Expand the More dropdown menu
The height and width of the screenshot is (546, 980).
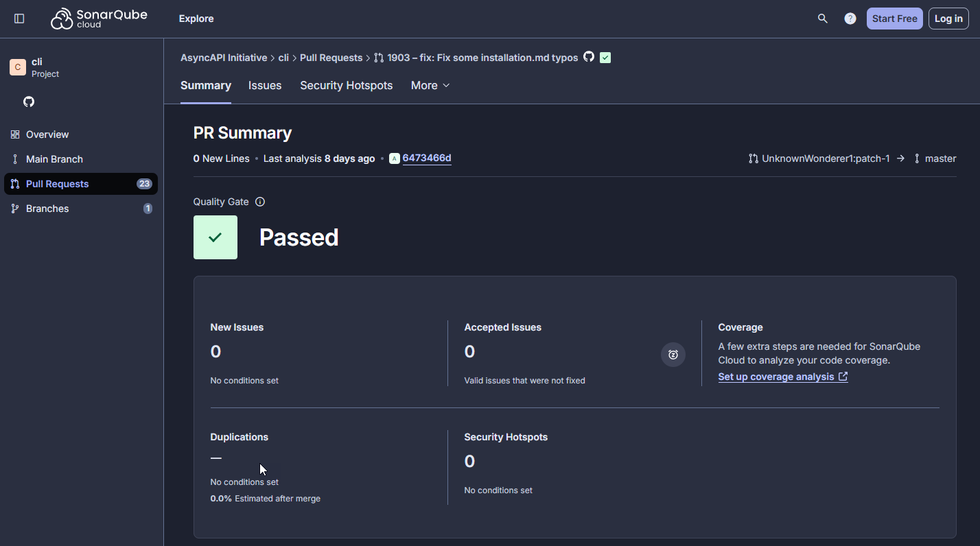click(430, 86)
